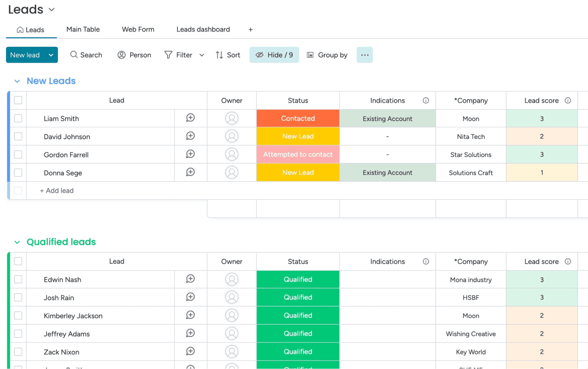Assign owner avatar for Donna Sege
Viewport: 588px width, 369px height.
tap(232, 172)
